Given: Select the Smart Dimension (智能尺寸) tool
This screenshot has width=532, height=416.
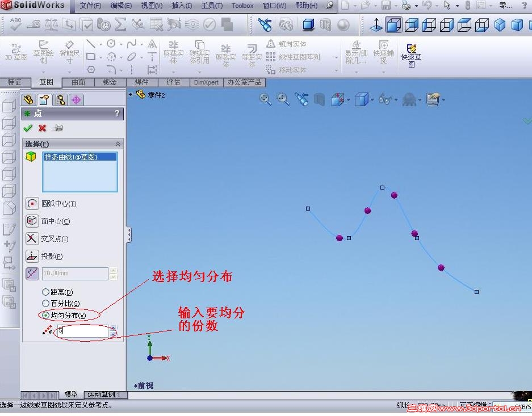Looking at the screenshot, I should pyautogui.click(x=69, y=53).
